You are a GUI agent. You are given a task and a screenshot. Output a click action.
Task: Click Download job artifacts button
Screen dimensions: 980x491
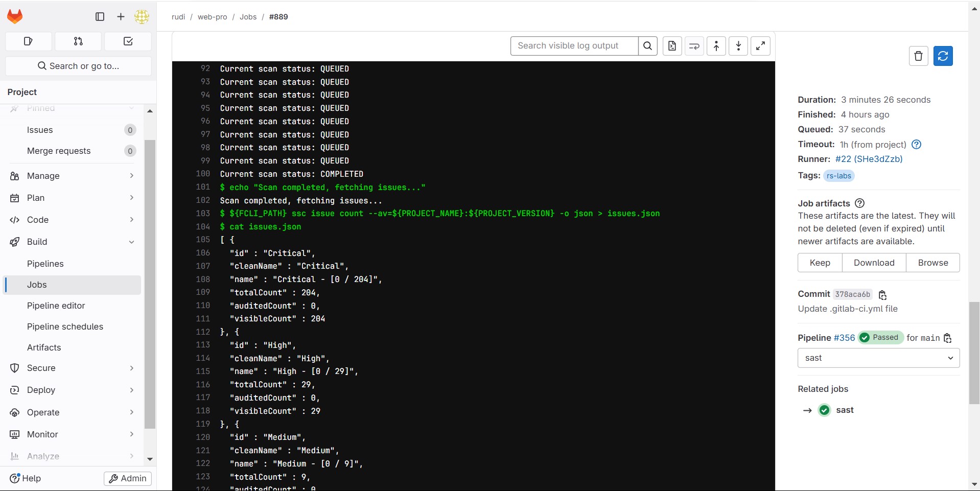coord(874,263)
